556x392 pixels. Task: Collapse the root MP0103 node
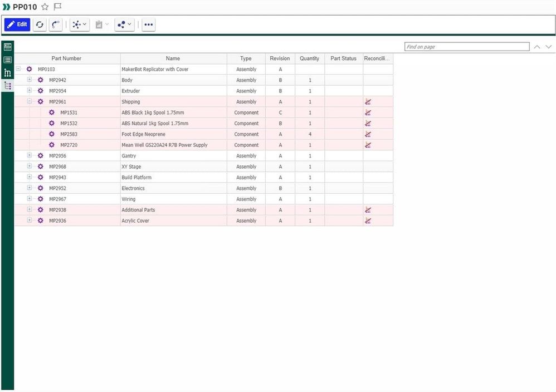[x=18, y=68]
